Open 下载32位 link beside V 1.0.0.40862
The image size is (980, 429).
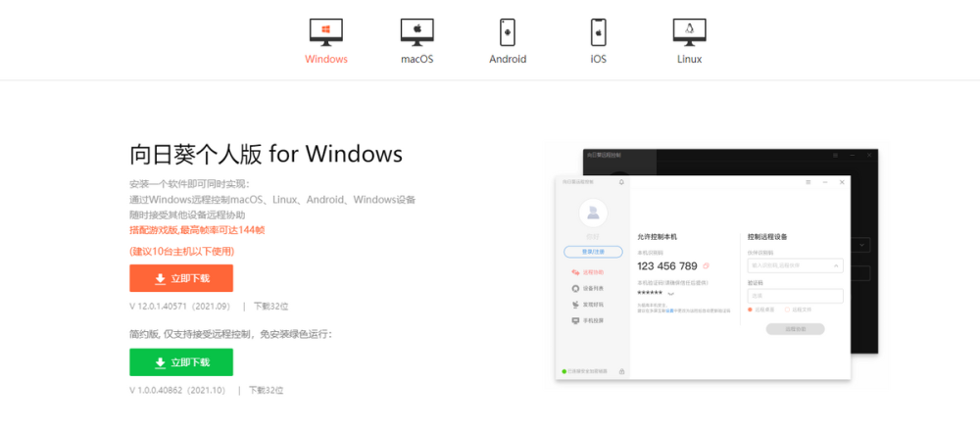point(266,390)
